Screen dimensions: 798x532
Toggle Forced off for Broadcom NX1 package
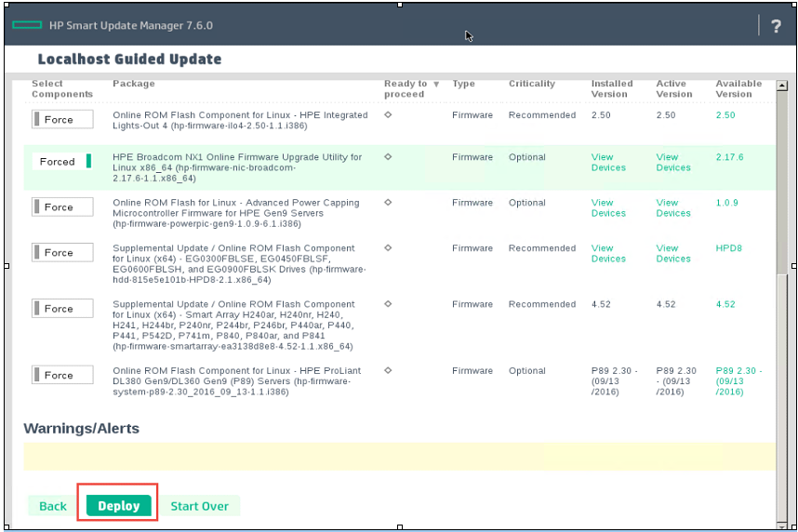click(62, 162)
